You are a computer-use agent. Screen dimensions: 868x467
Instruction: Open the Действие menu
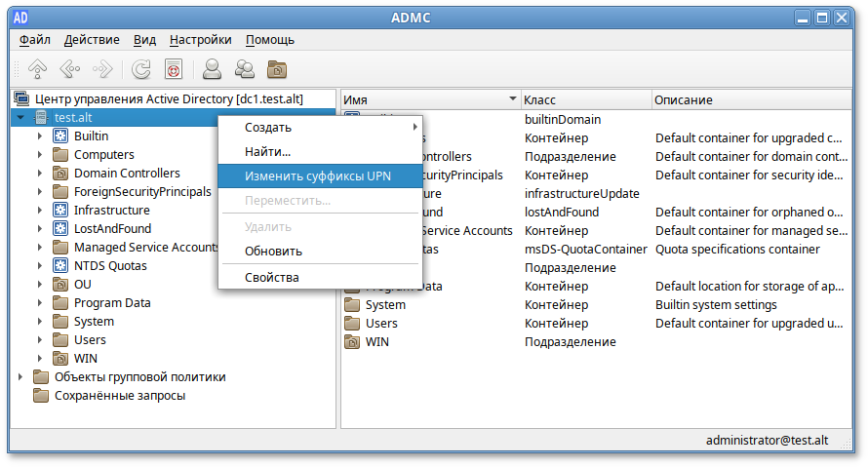click(92, 40)
